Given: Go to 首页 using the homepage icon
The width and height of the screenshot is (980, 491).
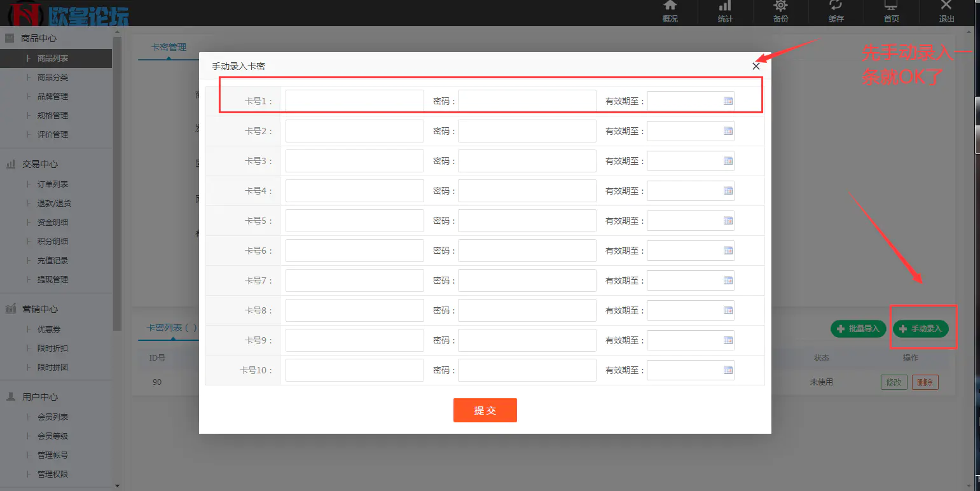Looking at the screenshot, I should (x=891, y=13).
